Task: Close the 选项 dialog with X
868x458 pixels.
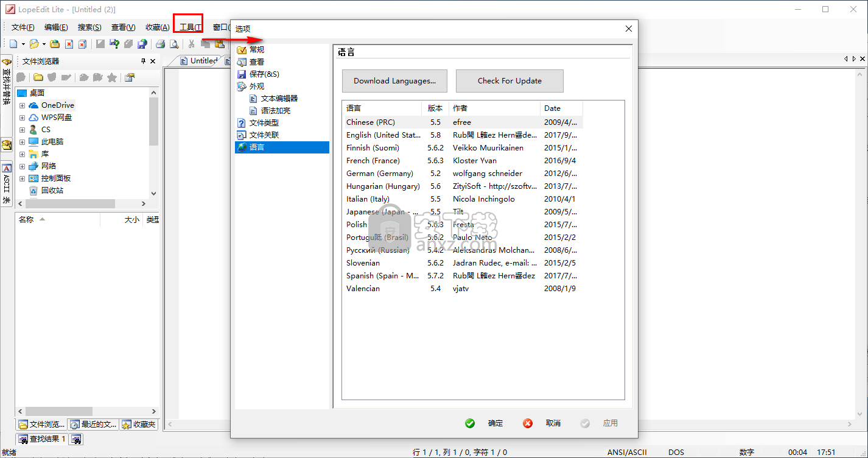Action: pos(629,29)
